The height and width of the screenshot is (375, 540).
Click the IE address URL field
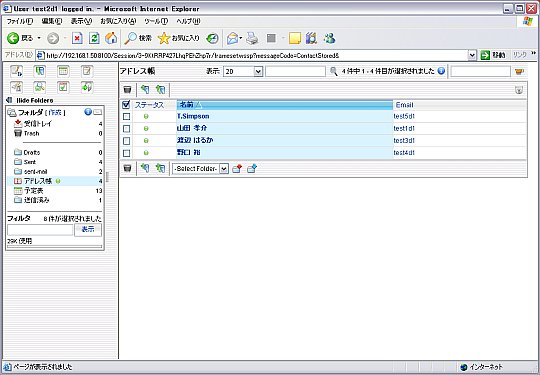pos(252,55)
